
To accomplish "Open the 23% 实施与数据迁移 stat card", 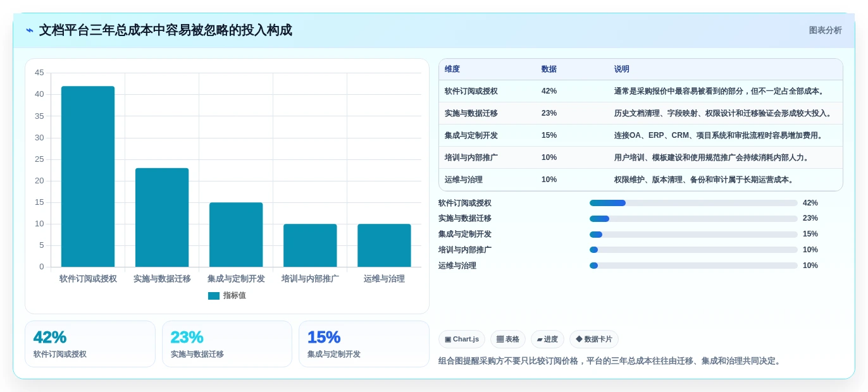I will 227,344.
